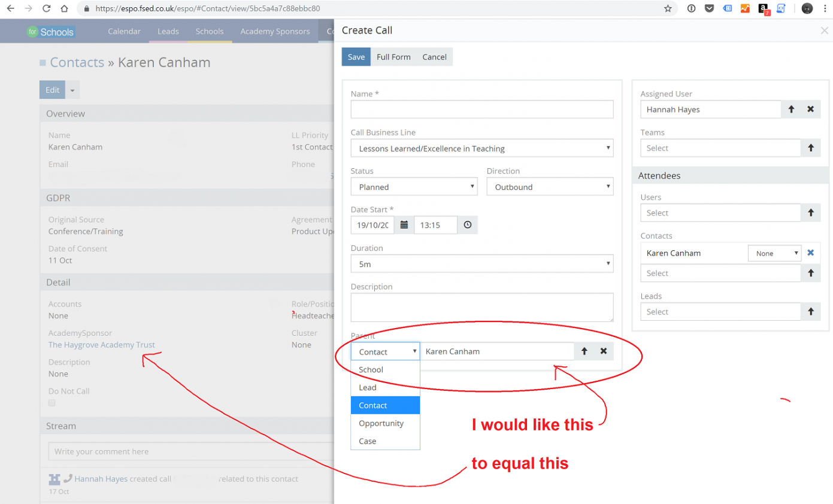833x504 pixels.
Task: Select attendee Contacts with up arrow
Action: coord(811,273)
